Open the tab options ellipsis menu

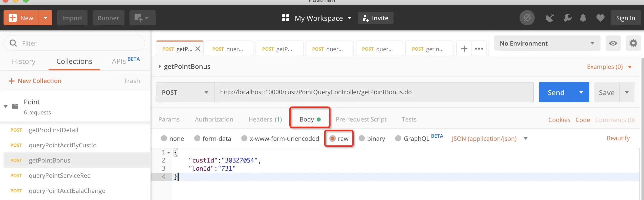(x=479, y=49)
